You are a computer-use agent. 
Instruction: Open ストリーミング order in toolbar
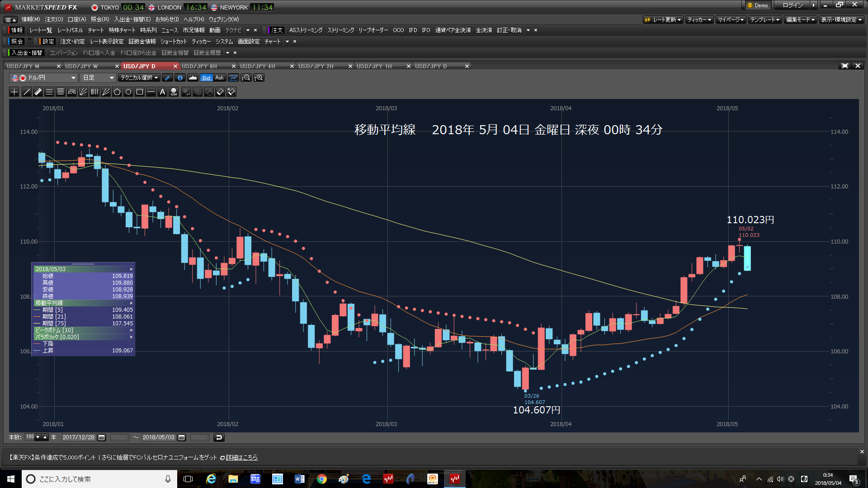pos(340,30)
